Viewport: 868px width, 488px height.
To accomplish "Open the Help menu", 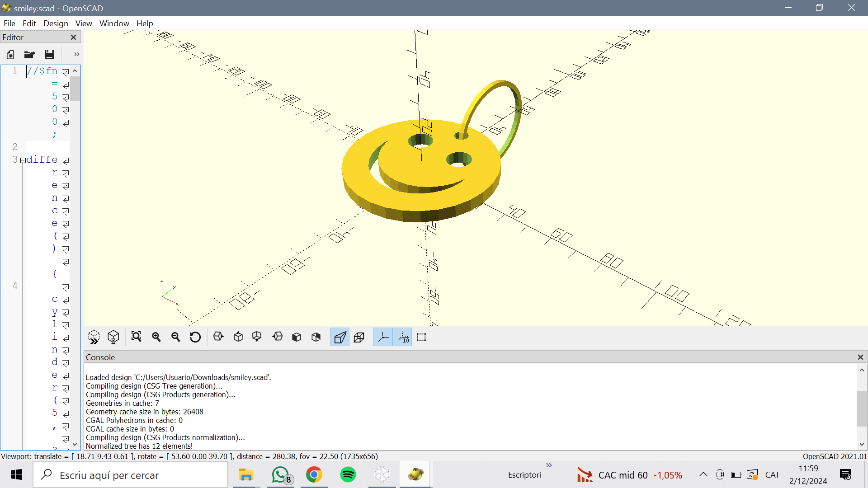I will point(145,23).
